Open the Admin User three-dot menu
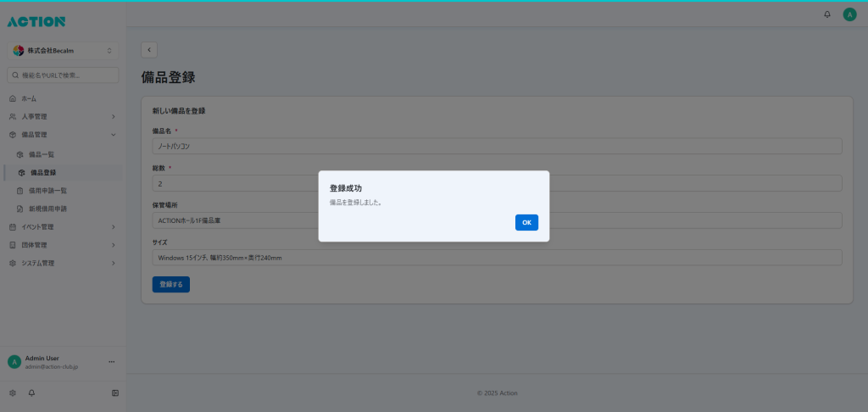This screenshot has width=868, height=412. 112,362
